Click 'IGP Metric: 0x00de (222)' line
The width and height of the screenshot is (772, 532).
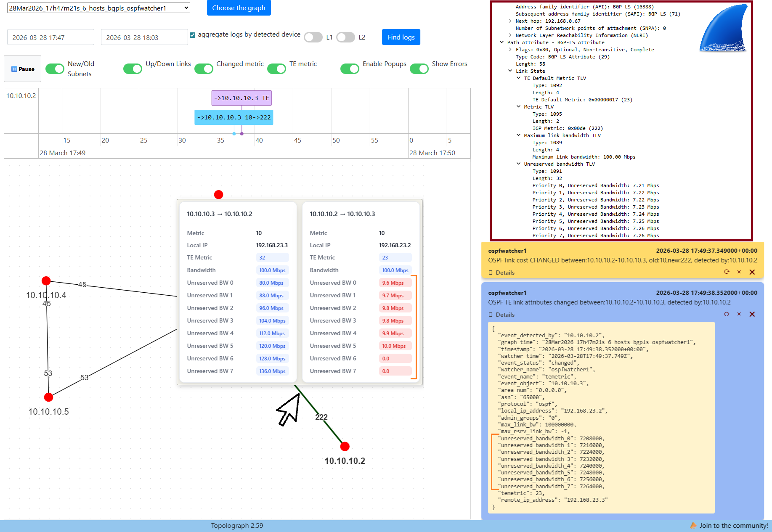(x=568, y=128)
